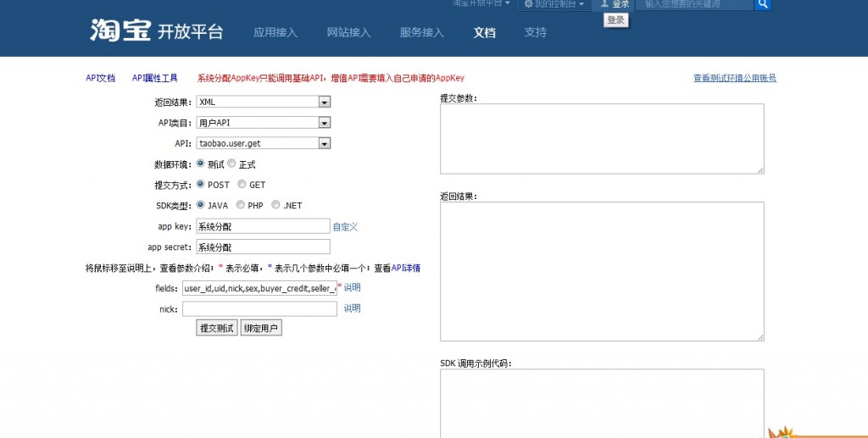
Task: Click the red AppKey notice text
Action: [x=331, y=78]
